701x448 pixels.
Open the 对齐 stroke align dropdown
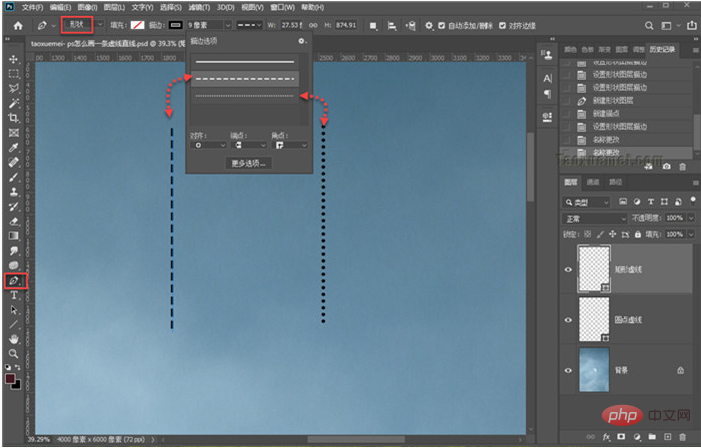pyautogui.click(x=208, y=145)
